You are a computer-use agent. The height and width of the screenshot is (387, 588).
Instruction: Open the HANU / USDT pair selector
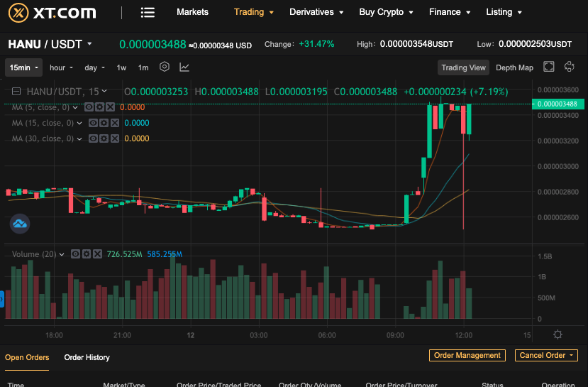tap(50, 44)
